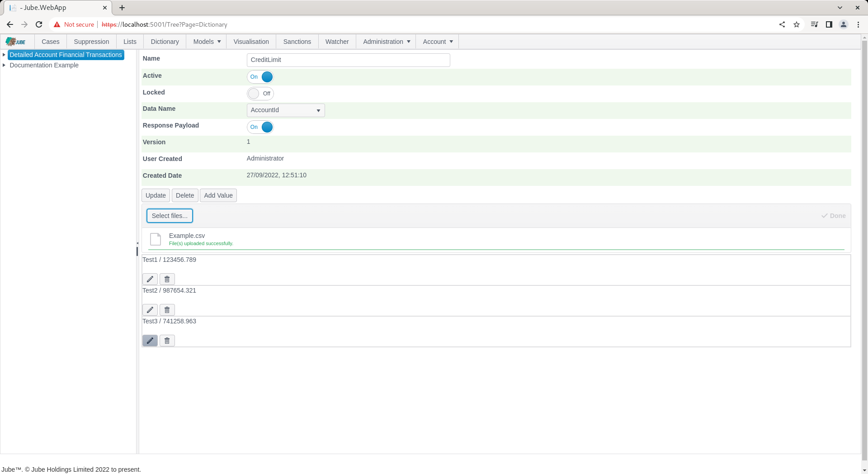Click the Update button

[156, 195]
